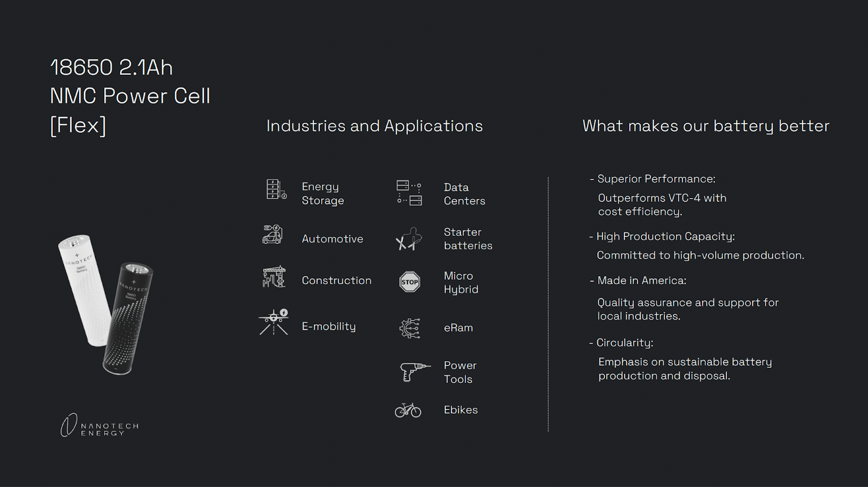Click the Superior Performance bullet text
This screenshot has height=487, width=868.
(656, 179)
